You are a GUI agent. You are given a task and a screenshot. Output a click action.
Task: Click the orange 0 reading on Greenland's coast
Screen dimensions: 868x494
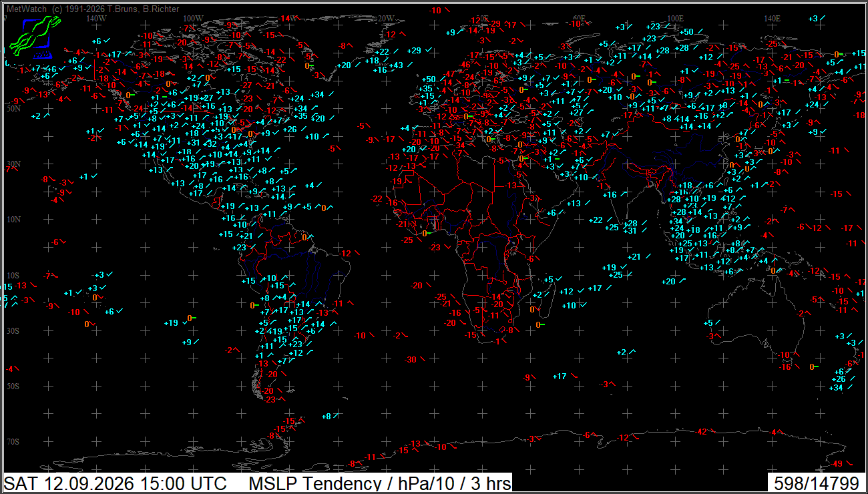pyautogui.click(x=308, y=65)
